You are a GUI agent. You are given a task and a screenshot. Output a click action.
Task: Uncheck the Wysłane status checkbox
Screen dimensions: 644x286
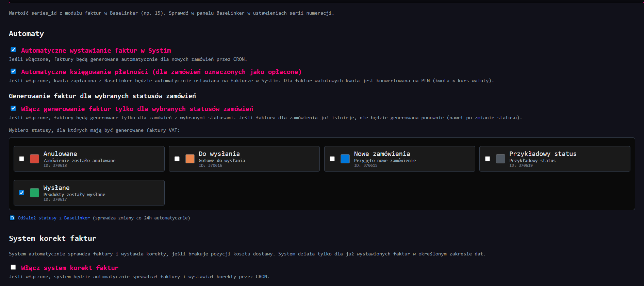tap(22, 193)
